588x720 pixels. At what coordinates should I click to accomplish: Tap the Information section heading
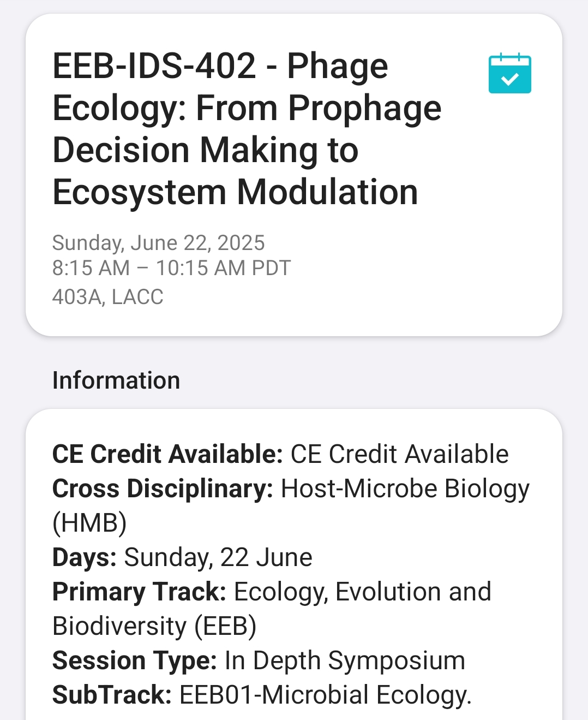pos(116,380)
